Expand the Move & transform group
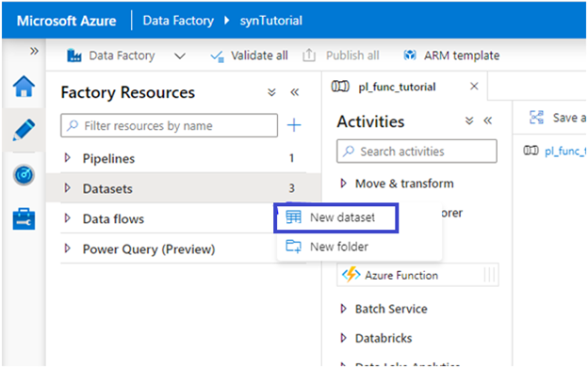This screenshot has width=588, height=368. coord(343,184)
